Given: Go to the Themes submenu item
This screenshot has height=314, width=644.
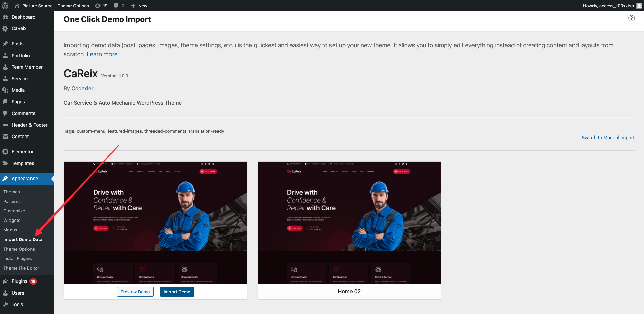Looking at the screenshot, I should [x=12, y=192].
